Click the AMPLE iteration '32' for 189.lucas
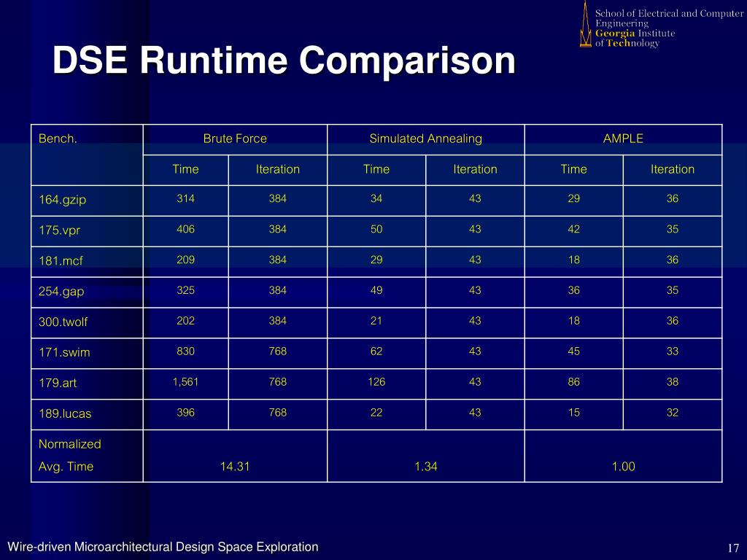747x560 pixels. (672, 413)
